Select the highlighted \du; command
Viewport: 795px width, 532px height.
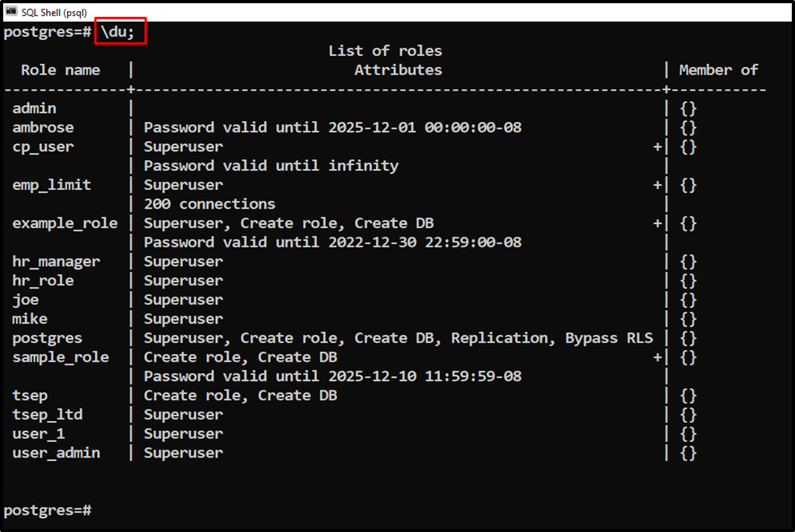point(120,32)
